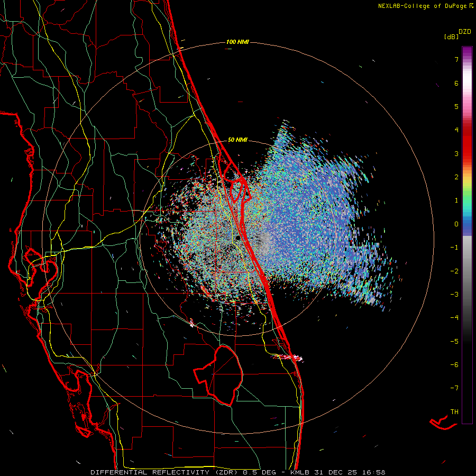The width and height of the screenshot is (476, 476).
Task: Click the -5 value on the dB scale
Action: tap(454, 342)
